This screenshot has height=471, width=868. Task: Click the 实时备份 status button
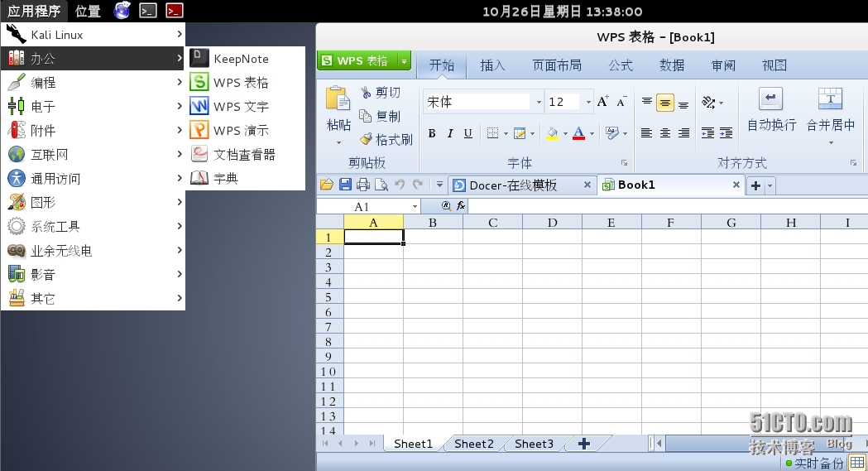click(815, 464)
